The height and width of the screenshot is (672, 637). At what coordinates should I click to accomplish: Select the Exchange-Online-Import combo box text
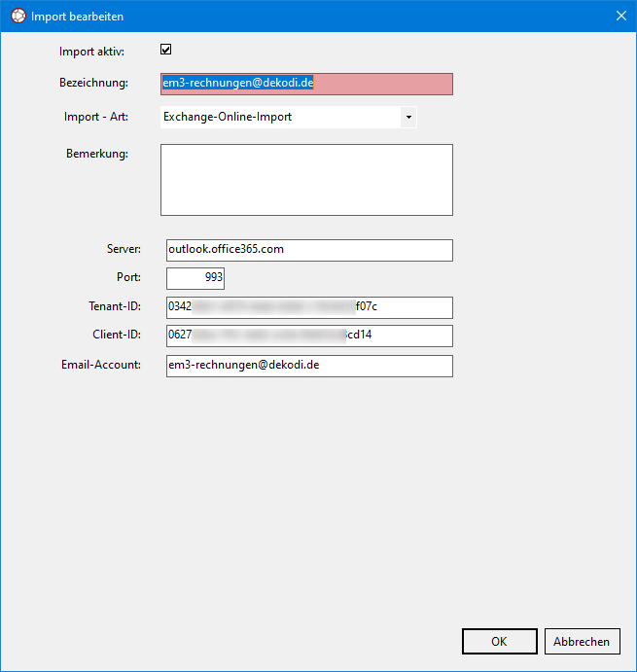click(280, 117)
